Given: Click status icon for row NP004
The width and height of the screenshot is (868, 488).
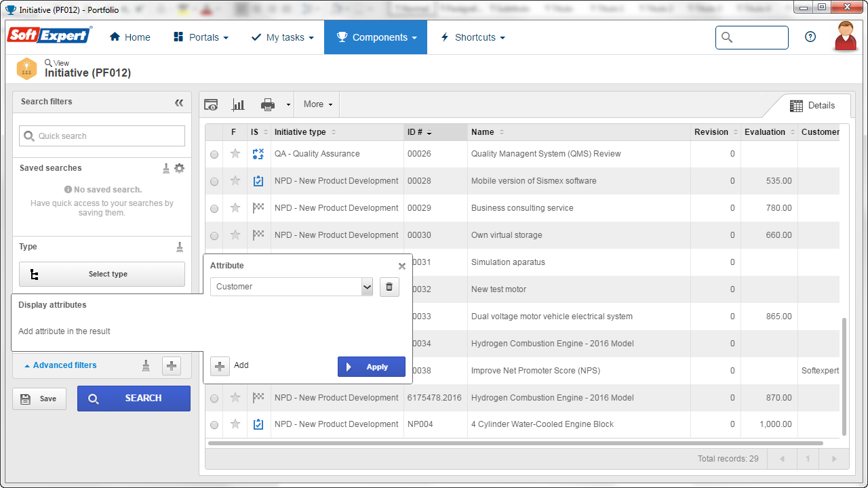Looking at the screenshot, I should tap(258, 424).
